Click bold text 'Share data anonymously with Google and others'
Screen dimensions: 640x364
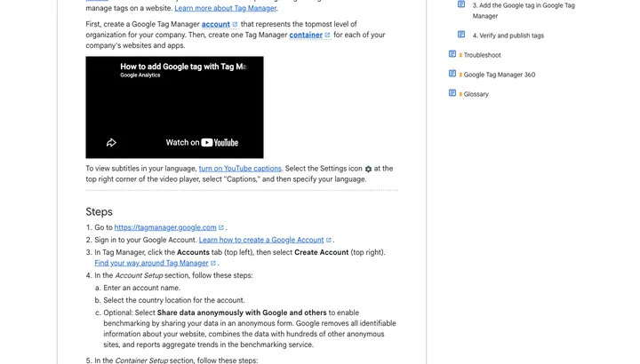pos(242,313)
